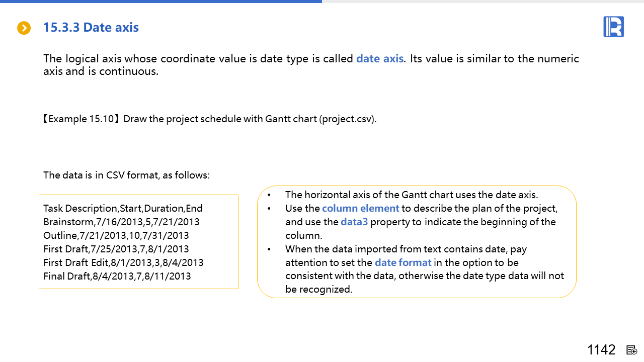Select the Brainstorm row in the CSV data
The image size is (644, 362).
pyautogui.click(x=121, y=222)
